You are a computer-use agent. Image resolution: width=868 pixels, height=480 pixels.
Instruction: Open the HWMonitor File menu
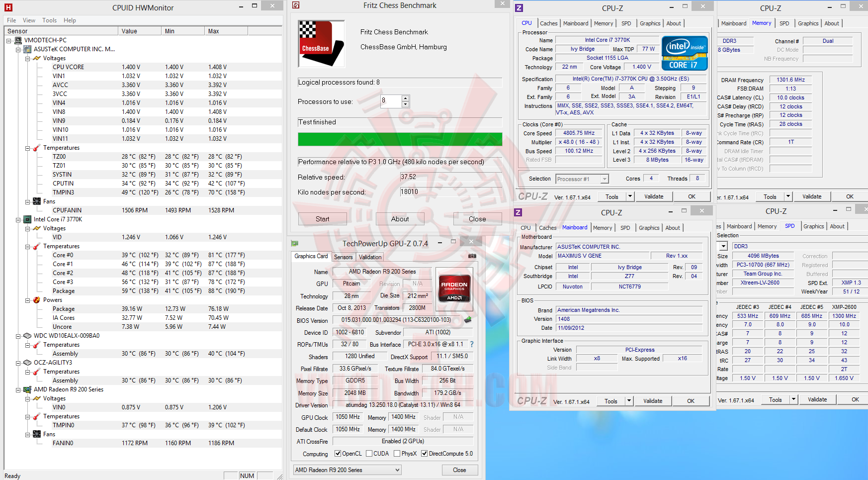(x=11, y=20)
